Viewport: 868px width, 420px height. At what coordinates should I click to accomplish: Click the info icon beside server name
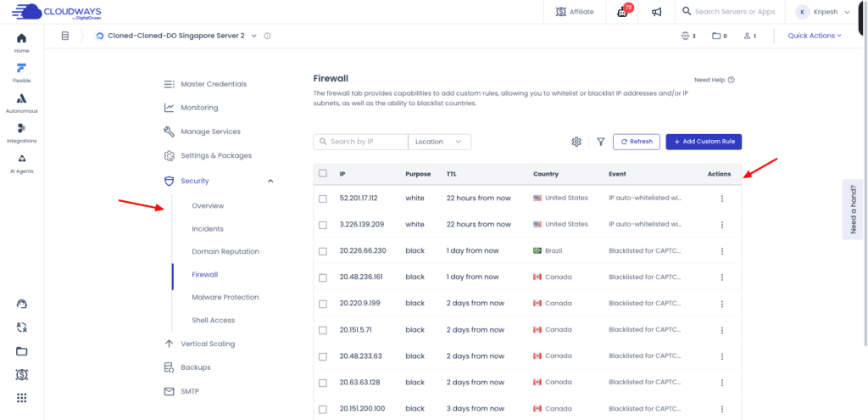click(267, 36)
